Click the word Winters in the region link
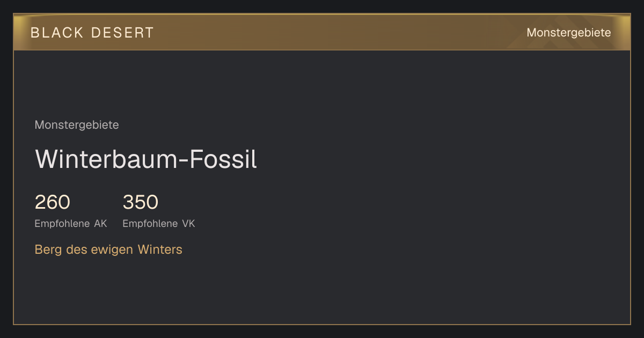This screenshot has height=338, width=644. pos(160,249)
